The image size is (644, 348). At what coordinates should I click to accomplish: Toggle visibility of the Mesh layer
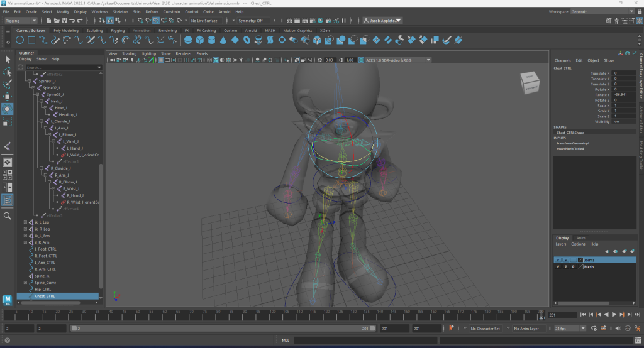(x=558, y=267)
